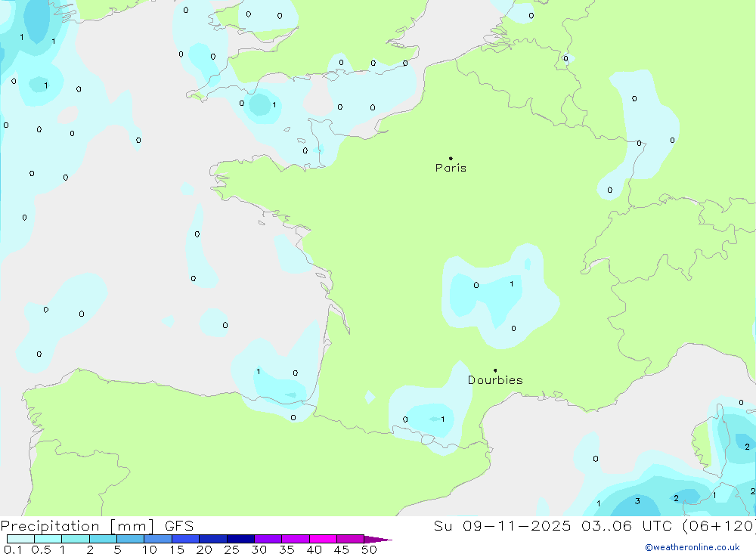Click the legend arrow tip beyond 50
The height and width of the screenshot is (554, 756).
(x=379, y=540)
